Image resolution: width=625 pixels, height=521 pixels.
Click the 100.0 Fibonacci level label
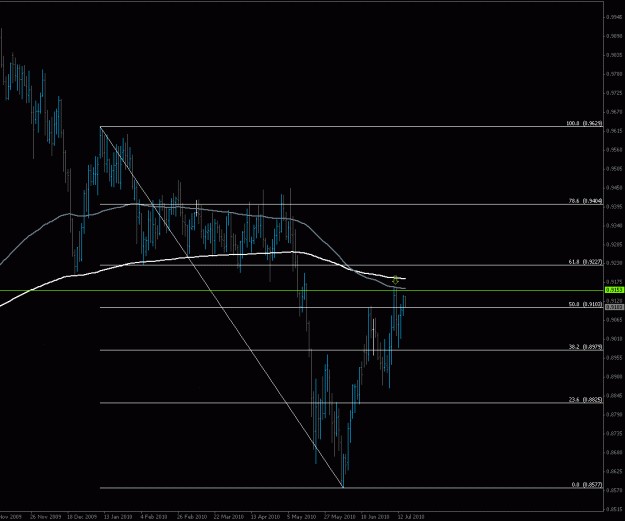click(584, 123)
